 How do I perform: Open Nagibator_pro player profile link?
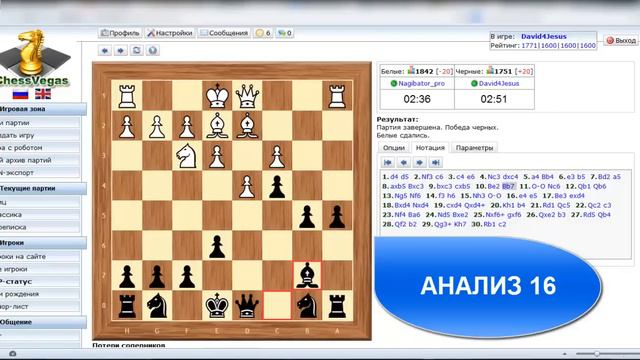click(421, 83)
